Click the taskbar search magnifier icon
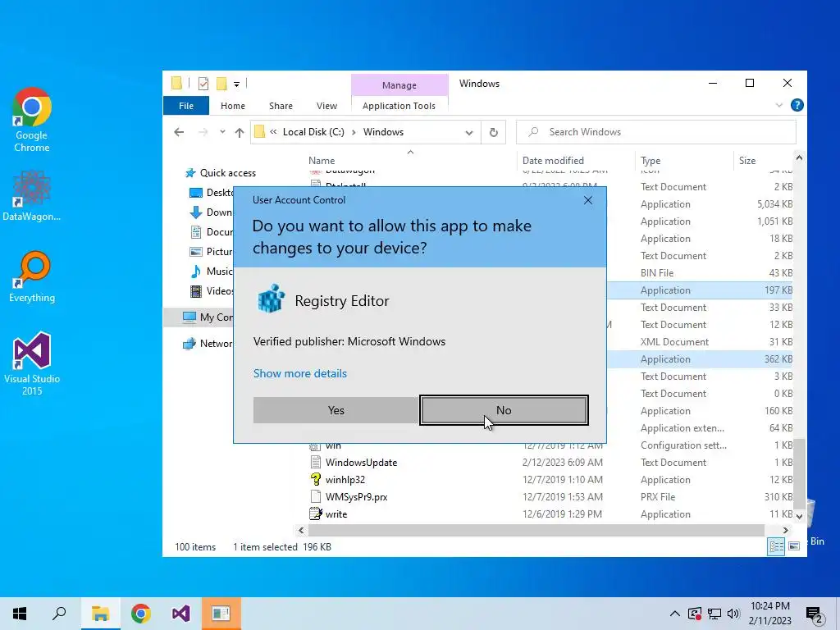Screen dimensions: 840x630 (59, 614)
